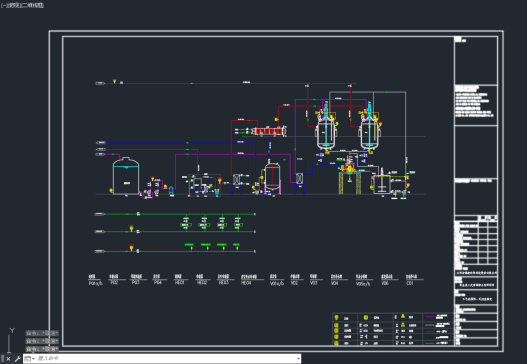Select the equipment label P01a/b
Viewport: 527px width, 364px height.
(95, 283)
